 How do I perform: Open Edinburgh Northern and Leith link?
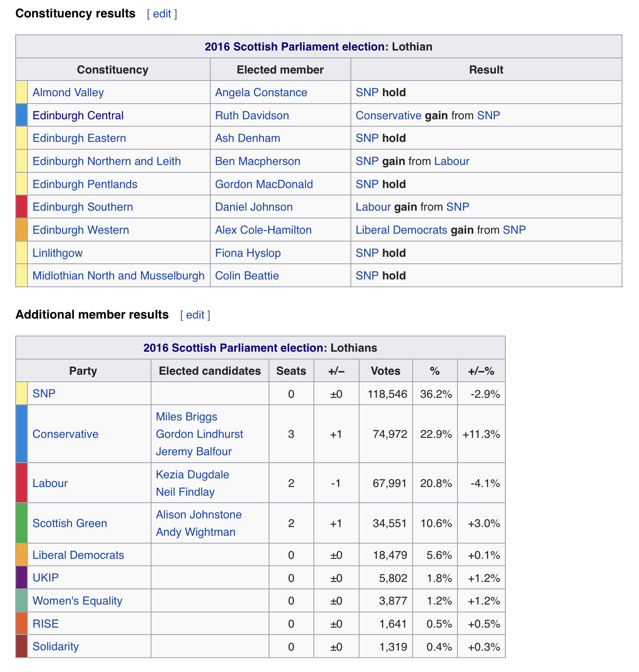107,161
